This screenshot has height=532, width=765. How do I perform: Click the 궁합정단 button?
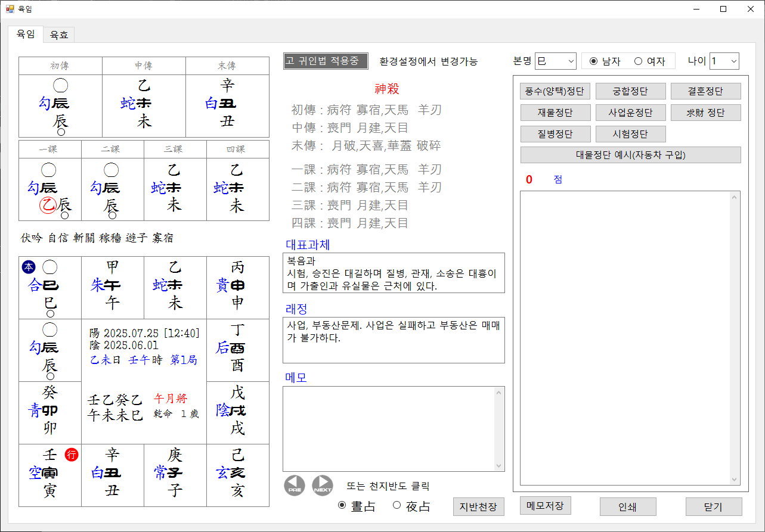630,91
